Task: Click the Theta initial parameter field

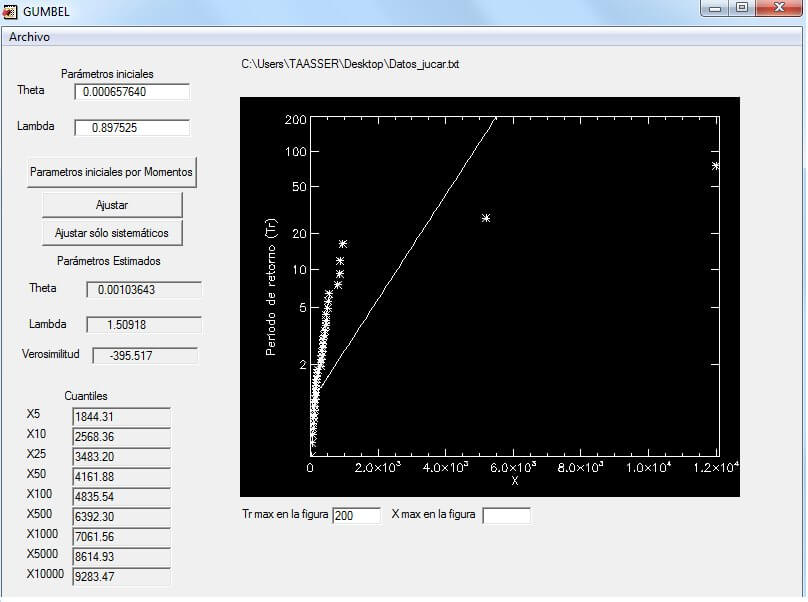Action: [x=131, y=92]
